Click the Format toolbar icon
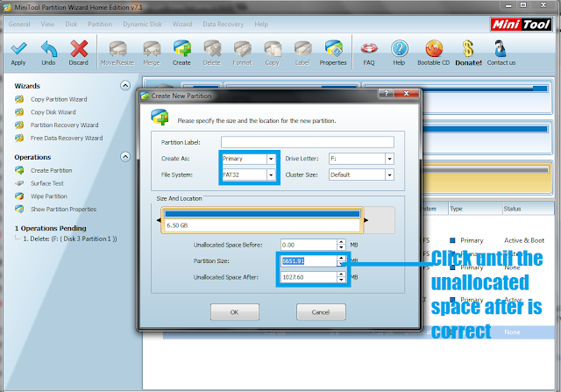 point(243,49)
